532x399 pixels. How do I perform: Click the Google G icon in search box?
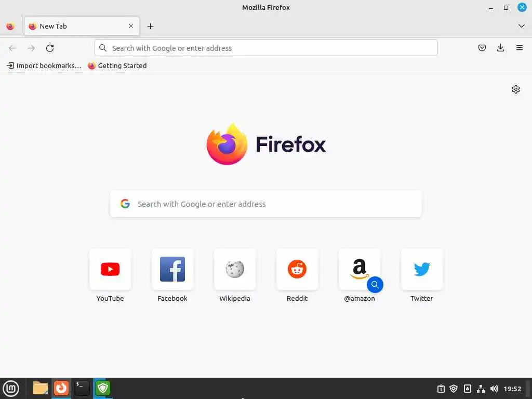click(125, 204)
